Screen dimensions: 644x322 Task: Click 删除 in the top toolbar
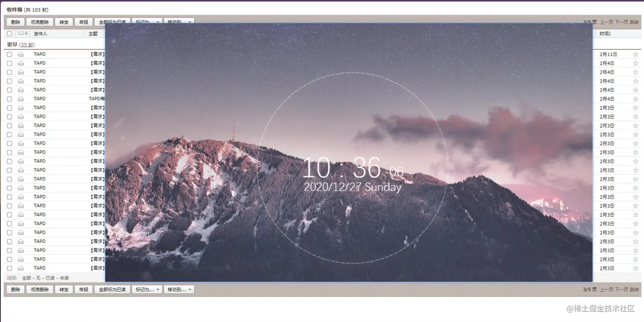(15, 22)
